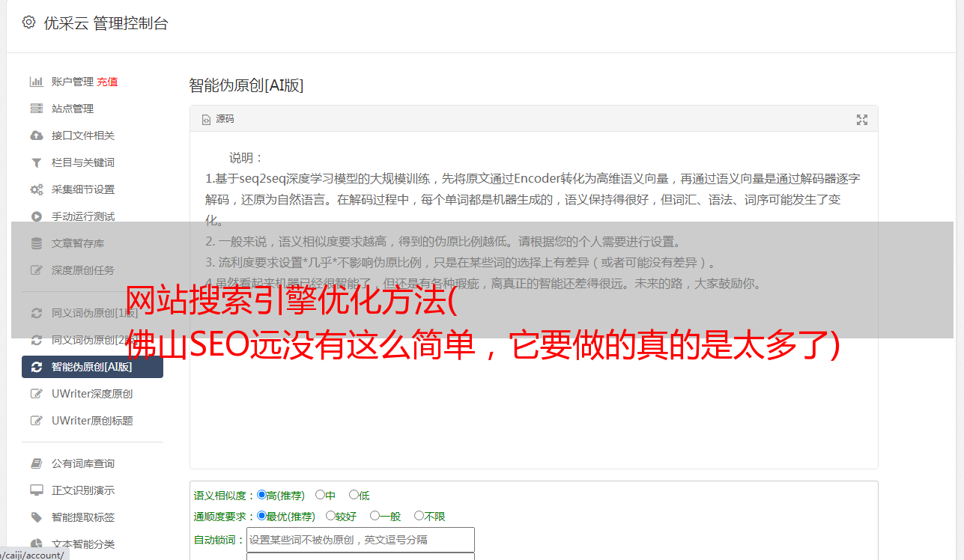Open 接口文件相关 in the sidebar
The image size is (964, 560).
point(83,136)
